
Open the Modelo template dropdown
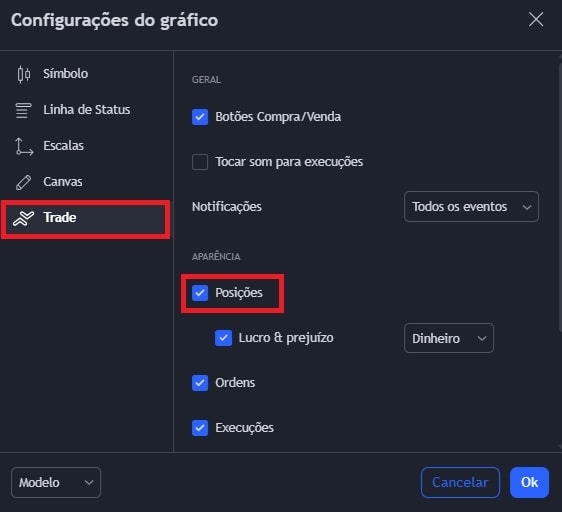point(56,482)
